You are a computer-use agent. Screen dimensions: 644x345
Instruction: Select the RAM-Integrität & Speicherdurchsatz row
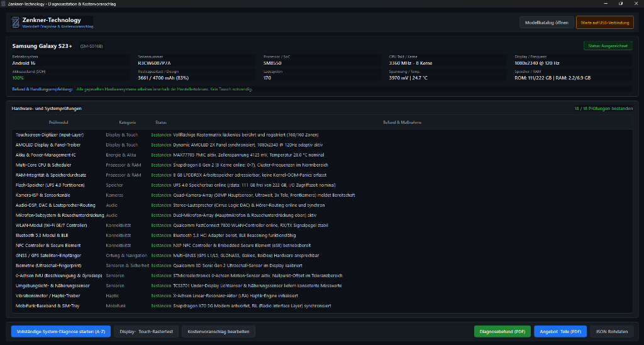pyautogui.click(x=322, y=175)
